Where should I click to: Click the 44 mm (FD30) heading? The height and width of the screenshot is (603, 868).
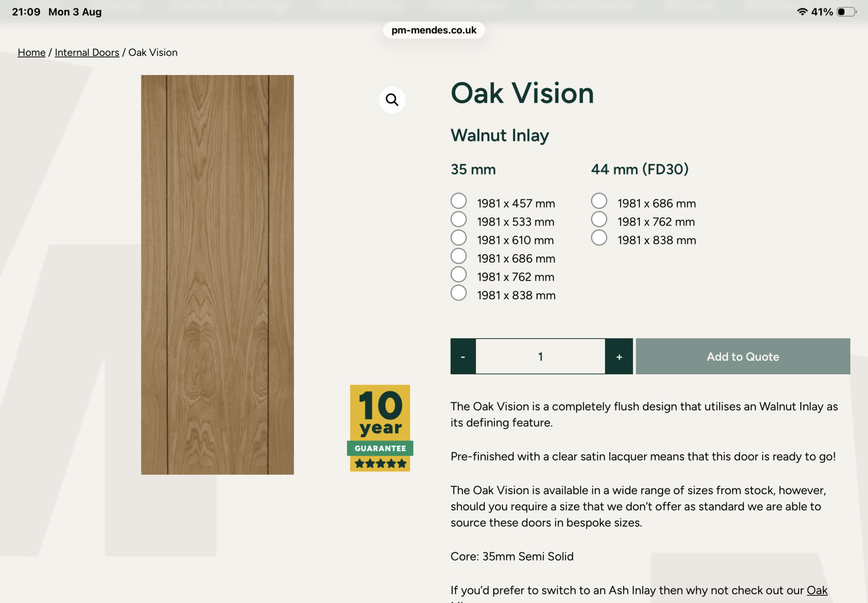(x=640, y=170)
